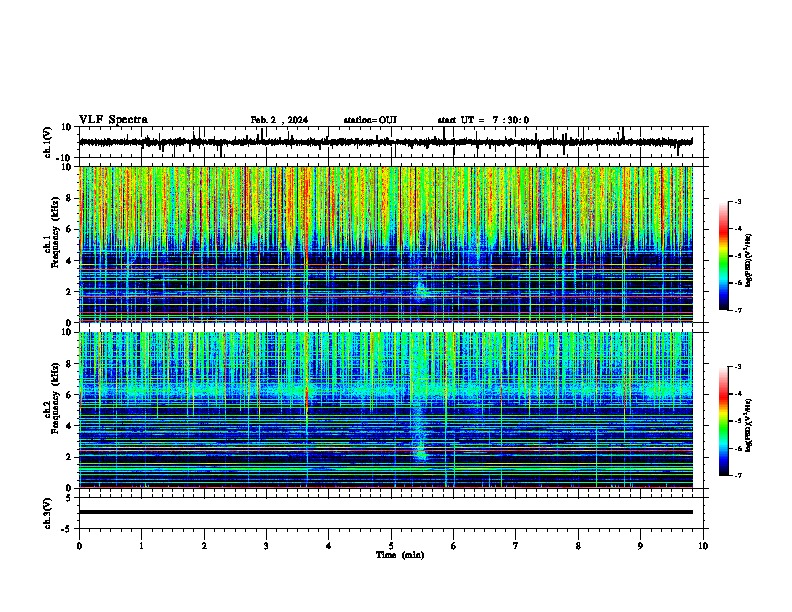Image resolution: width=792 pixels, height=612 pixels.
Task: Click the "ch.3(V)" axis label
Action: click(48, 513)
